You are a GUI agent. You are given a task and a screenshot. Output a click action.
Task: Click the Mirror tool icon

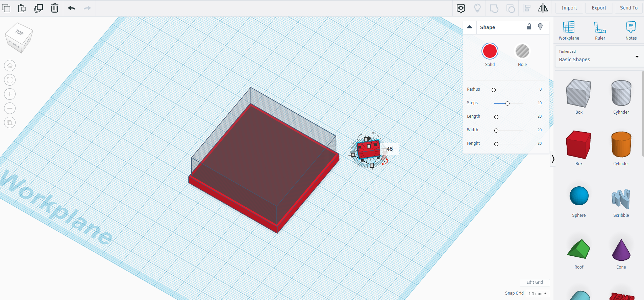pos(543,8)
